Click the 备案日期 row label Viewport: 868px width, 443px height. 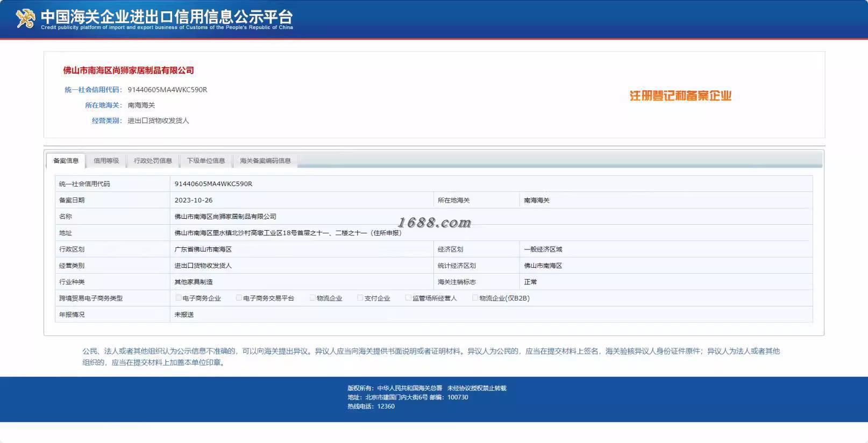[72, 200]
